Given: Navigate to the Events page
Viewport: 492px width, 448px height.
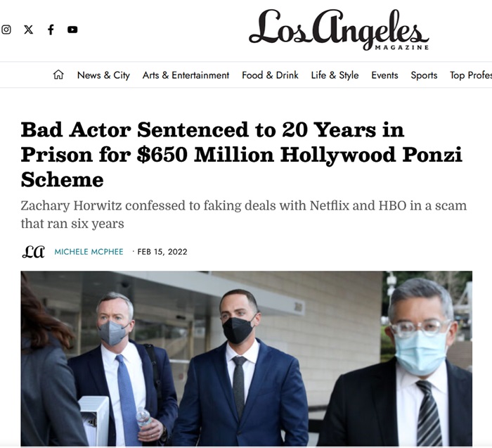Looking at the screenshot, I should click(384, 75).
